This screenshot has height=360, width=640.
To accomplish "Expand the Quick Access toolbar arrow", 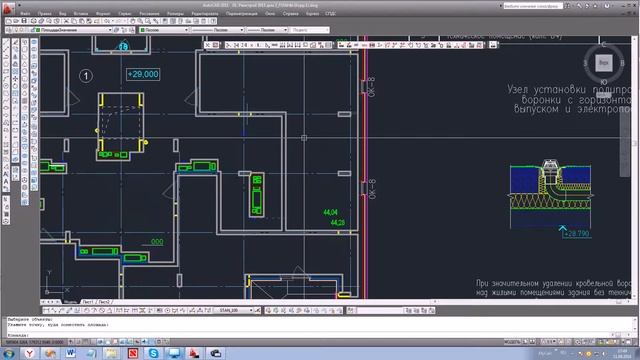I will coord(19,5).
